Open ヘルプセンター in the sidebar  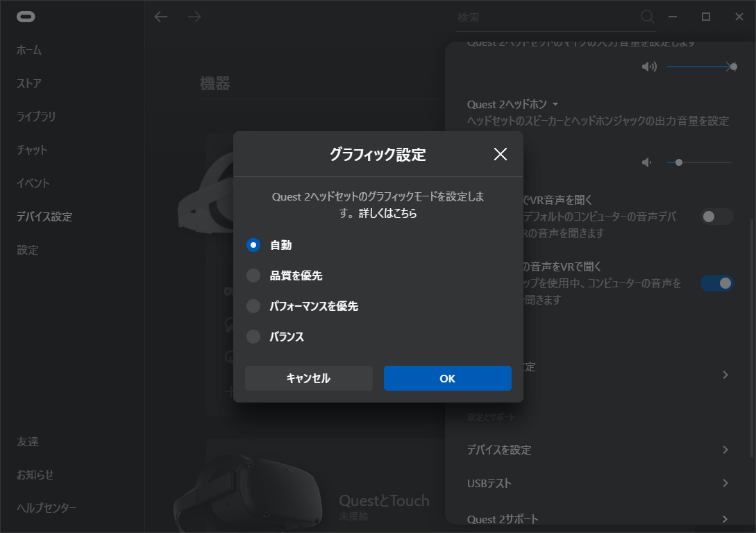tap(47, 508)
